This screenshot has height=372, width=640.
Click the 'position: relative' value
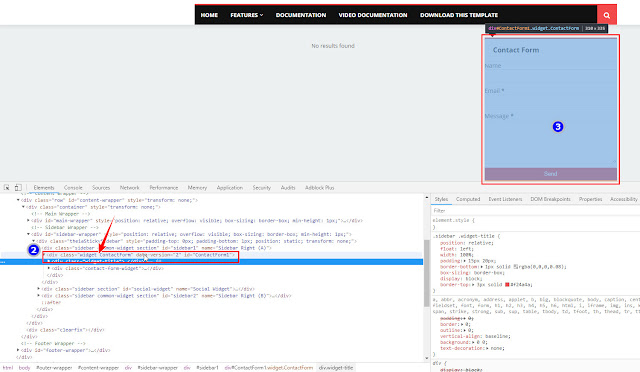(481, 243)
